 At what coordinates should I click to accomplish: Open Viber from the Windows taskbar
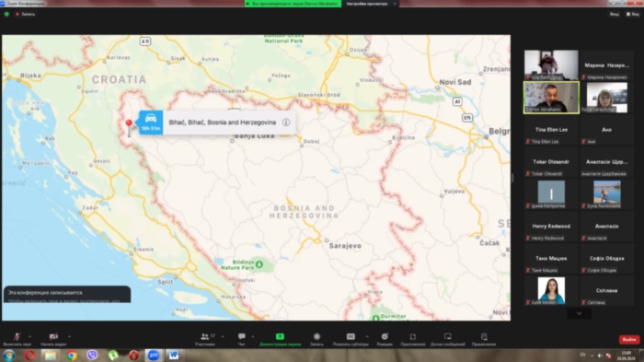(92, 355)
